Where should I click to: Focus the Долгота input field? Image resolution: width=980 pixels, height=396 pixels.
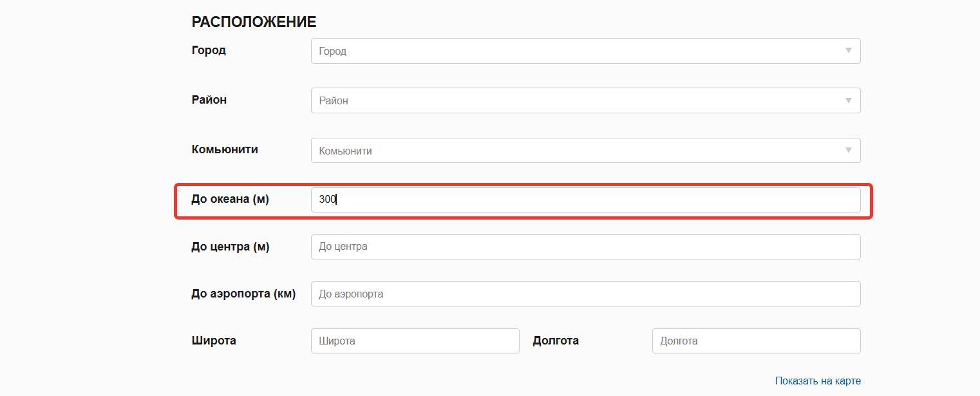point(757,341)
